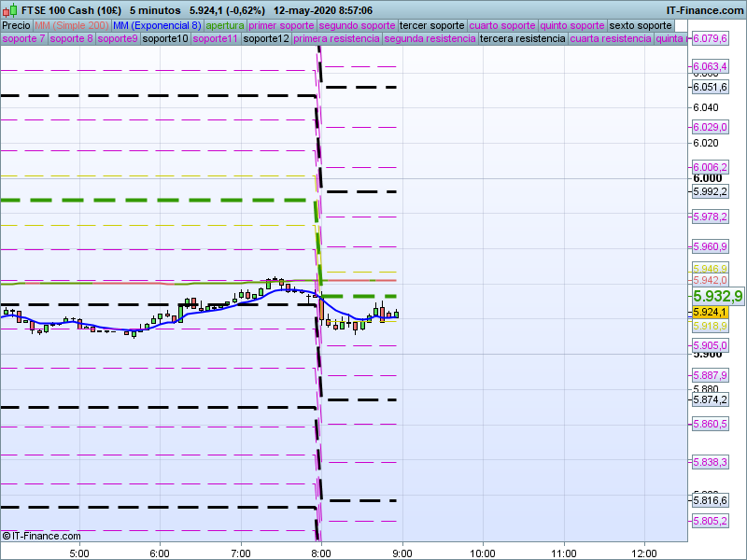Image resolution: width=747 pixels, height=560 pixels.
Task: Click the primer soporte legend label
Action: pyautogui.click(x=282, y=25)
